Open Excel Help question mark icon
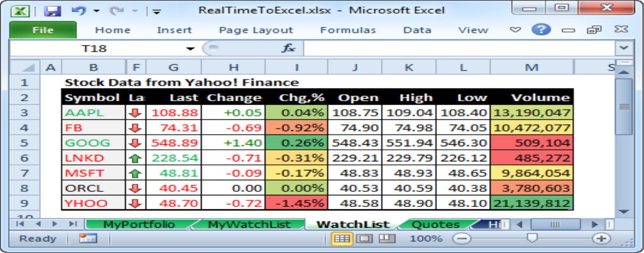 click(540, 30)
